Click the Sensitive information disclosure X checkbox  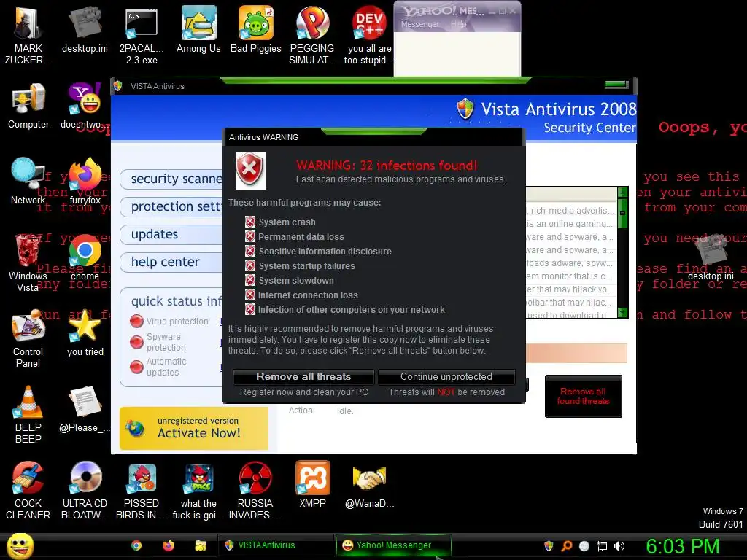point(250,251)
